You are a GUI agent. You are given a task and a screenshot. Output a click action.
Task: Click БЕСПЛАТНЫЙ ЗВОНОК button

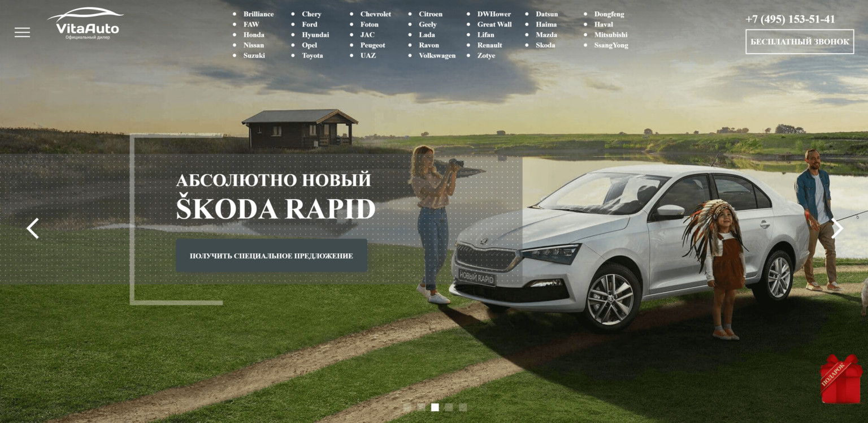[x=800, y=42]
